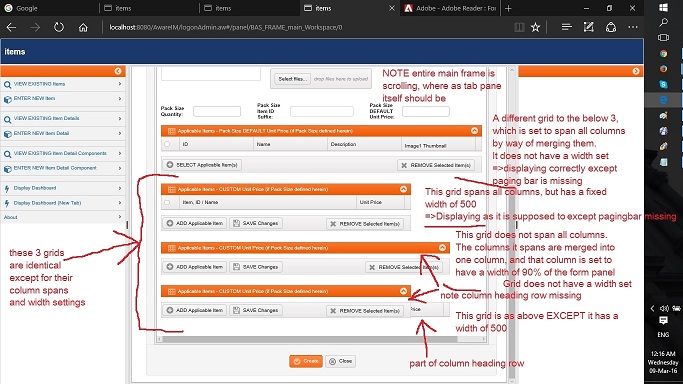Image resolution: width=683 pixels, height=384 pixels.
Task: Click SELECT Applicable Item(s) button
Action: tap(203, 165)
